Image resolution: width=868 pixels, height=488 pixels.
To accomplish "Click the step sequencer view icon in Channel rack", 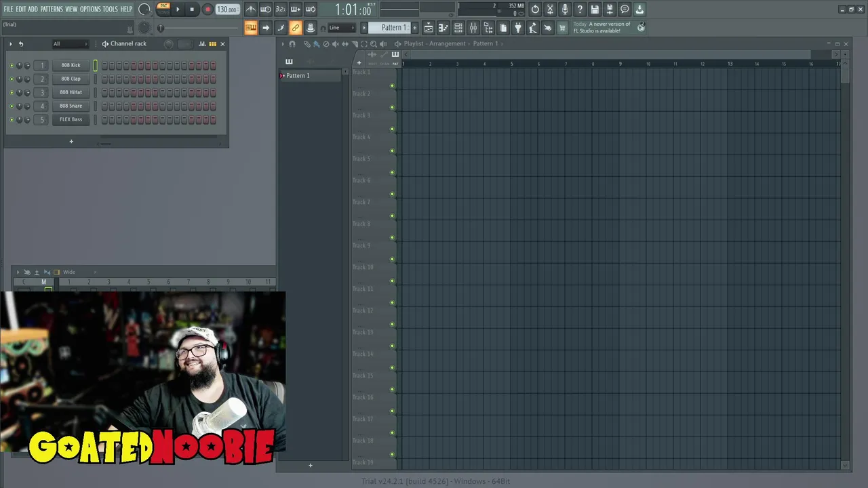I will pyautogui.click(x=212, y=44).
